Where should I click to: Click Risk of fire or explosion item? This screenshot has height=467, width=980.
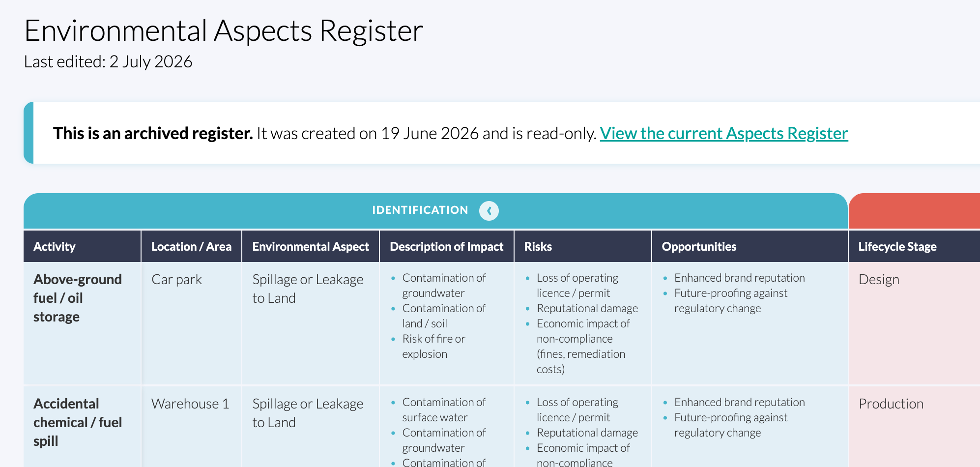(x=433, y=346)
